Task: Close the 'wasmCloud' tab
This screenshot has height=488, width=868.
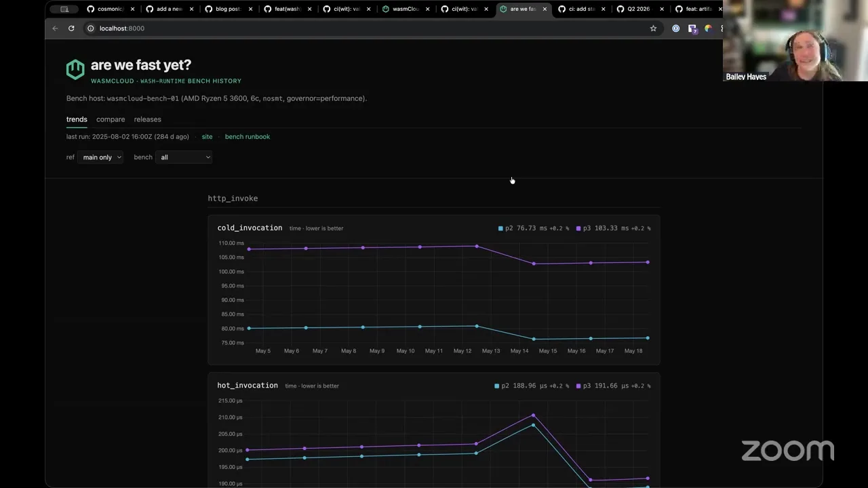Action: (427, 9)
